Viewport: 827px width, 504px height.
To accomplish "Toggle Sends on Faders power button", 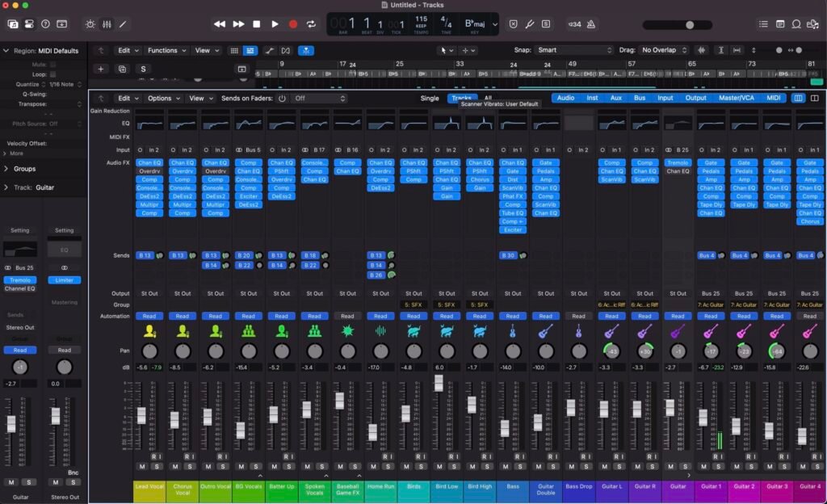I will (282, 99).
